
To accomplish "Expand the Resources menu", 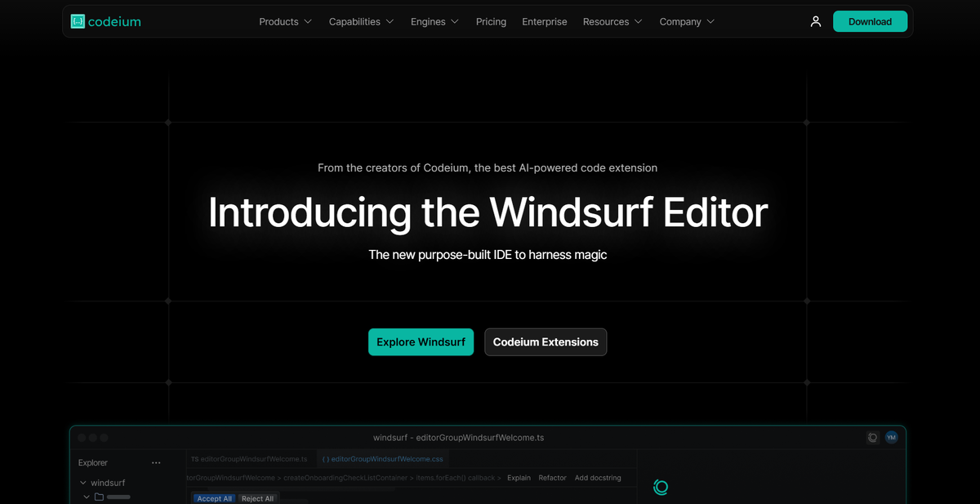I will (612, 22).
